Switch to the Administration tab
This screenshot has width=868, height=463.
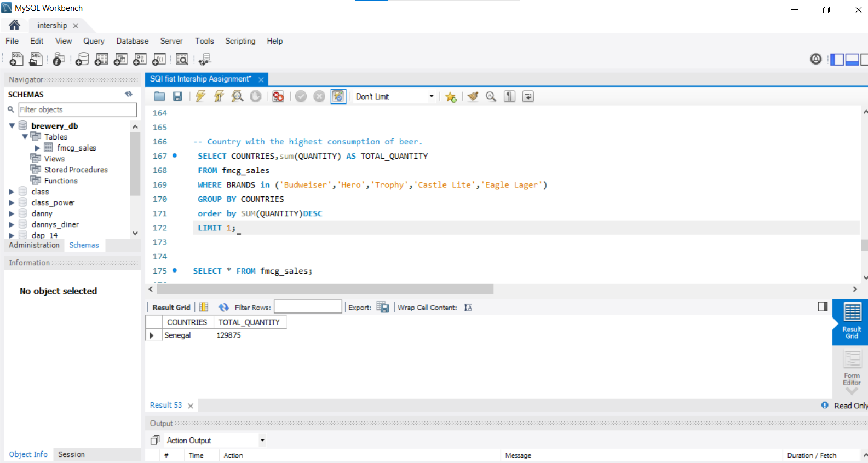[x=34, y=245]
